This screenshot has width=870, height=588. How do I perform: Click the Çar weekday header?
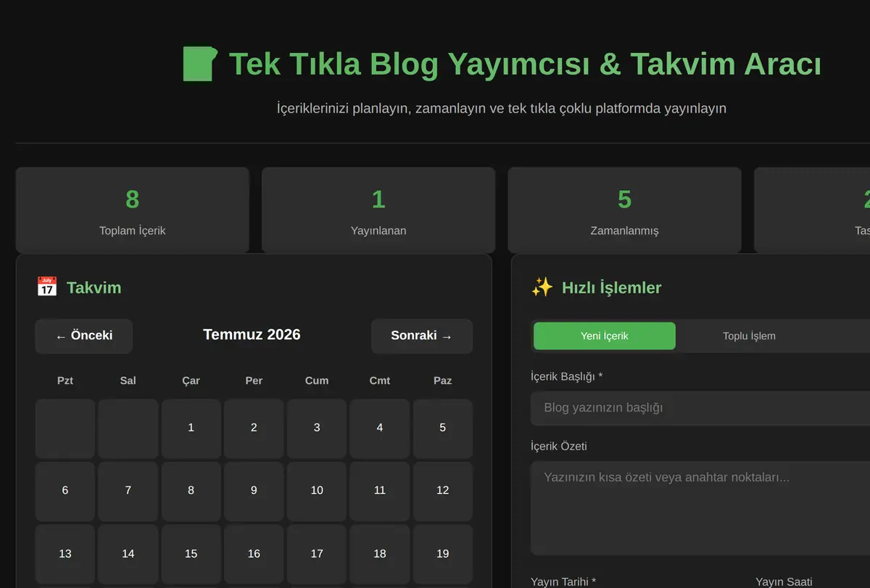(x=191, y=381)
